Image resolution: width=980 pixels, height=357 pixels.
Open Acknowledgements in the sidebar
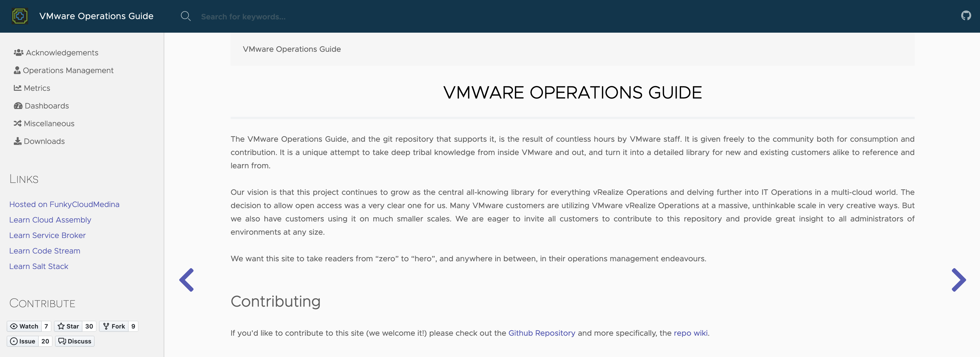62,53
